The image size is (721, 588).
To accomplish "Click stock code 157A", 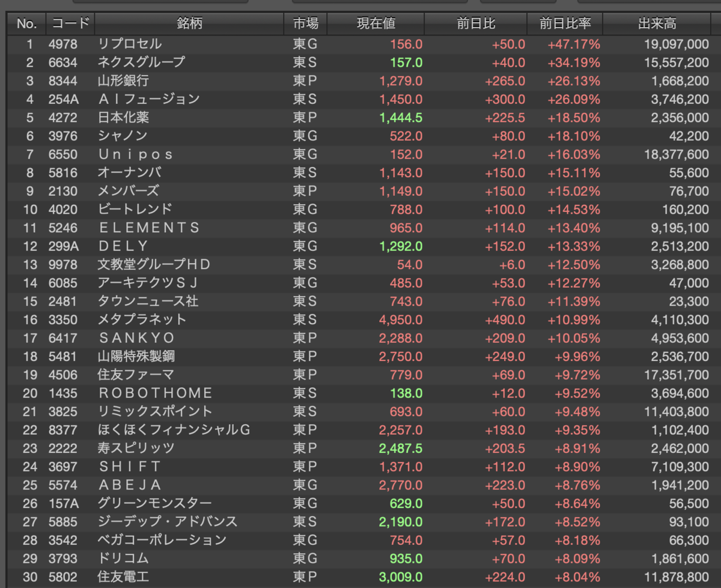I will [x=64, y=503].
